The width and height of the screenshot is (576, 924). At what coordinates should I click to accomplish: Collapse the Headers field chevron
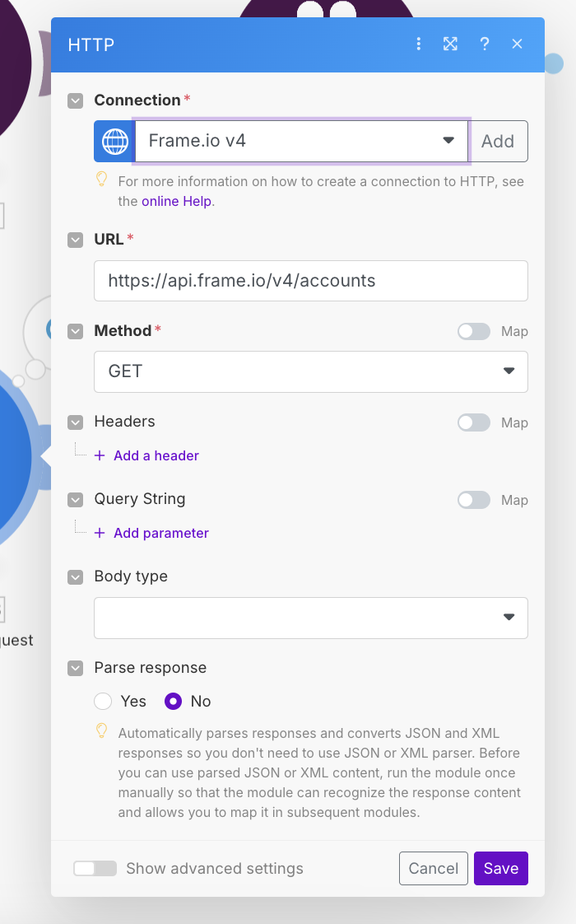pos(76,422)
